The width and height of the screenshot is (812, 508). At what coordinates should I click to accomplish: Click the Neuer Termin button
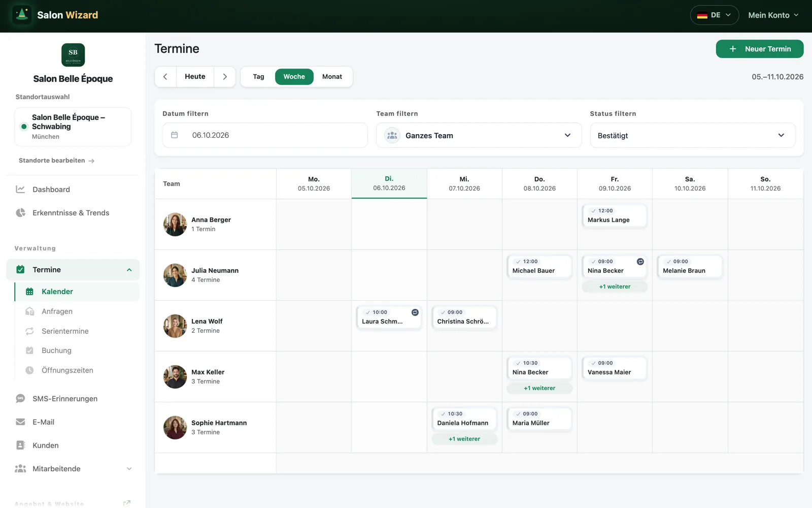coord(760,49)
